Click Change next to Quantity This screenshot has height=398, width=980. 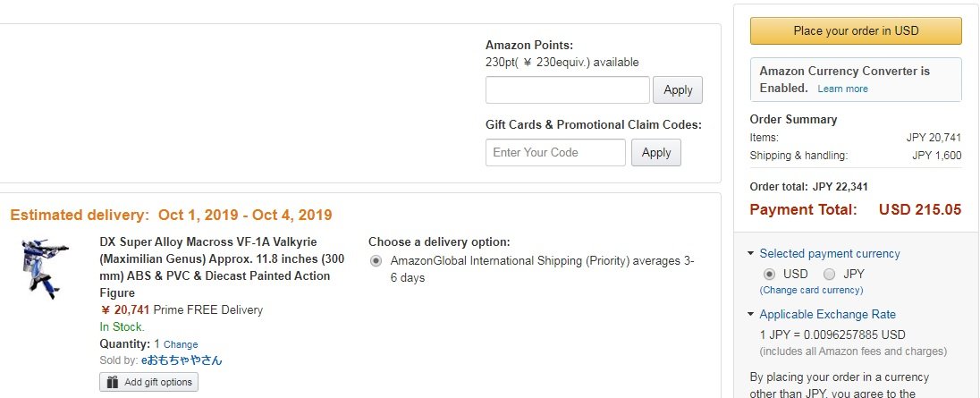(x=181, y=344)
